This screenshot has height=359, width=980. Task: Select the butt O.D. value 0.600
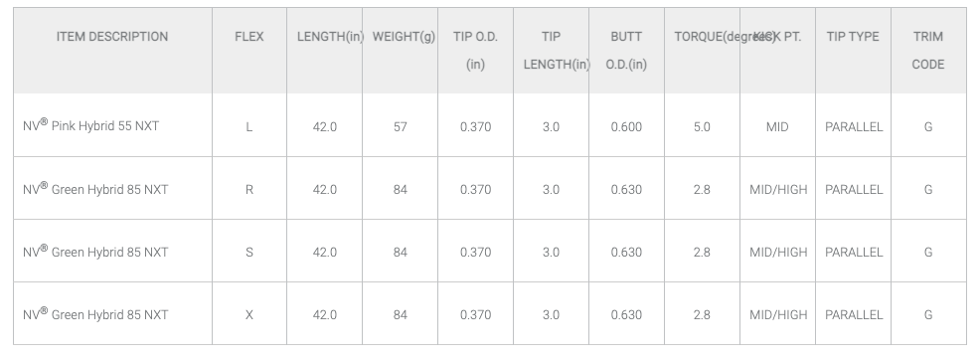coord(626,127)
